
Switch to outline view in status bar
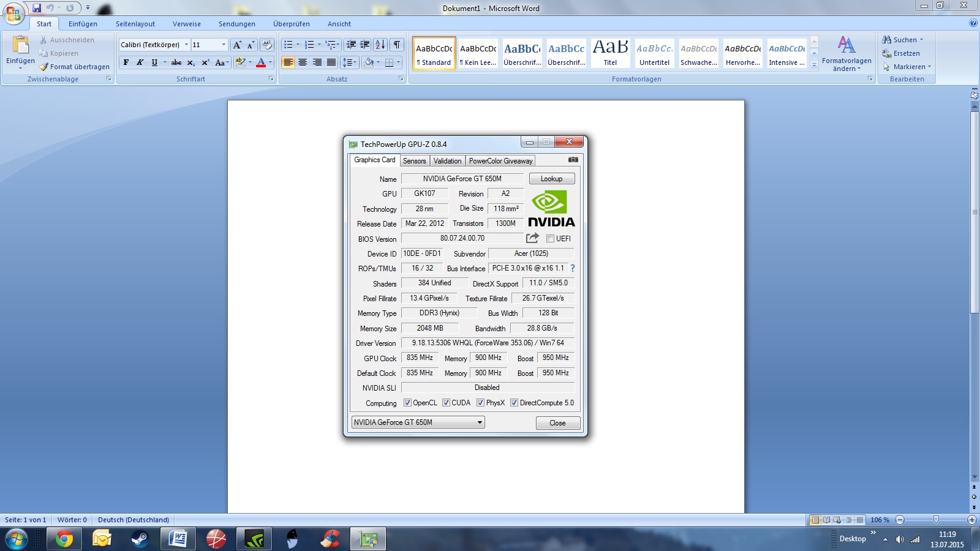(848, 520)
